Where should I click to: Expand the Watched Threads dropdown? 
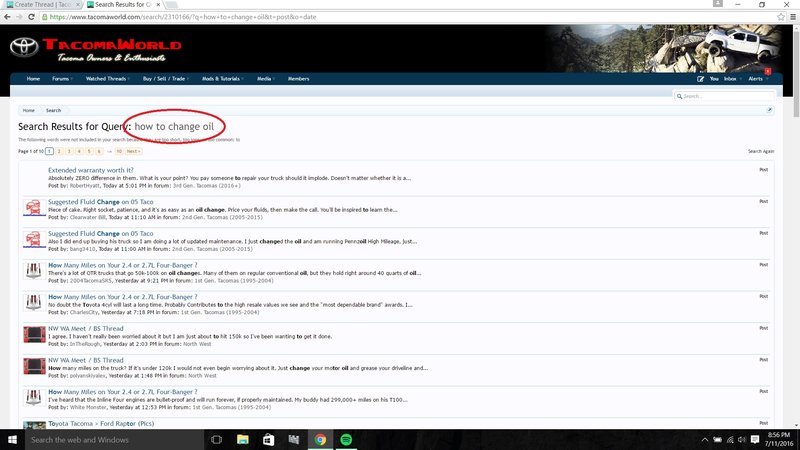(108, 79)
